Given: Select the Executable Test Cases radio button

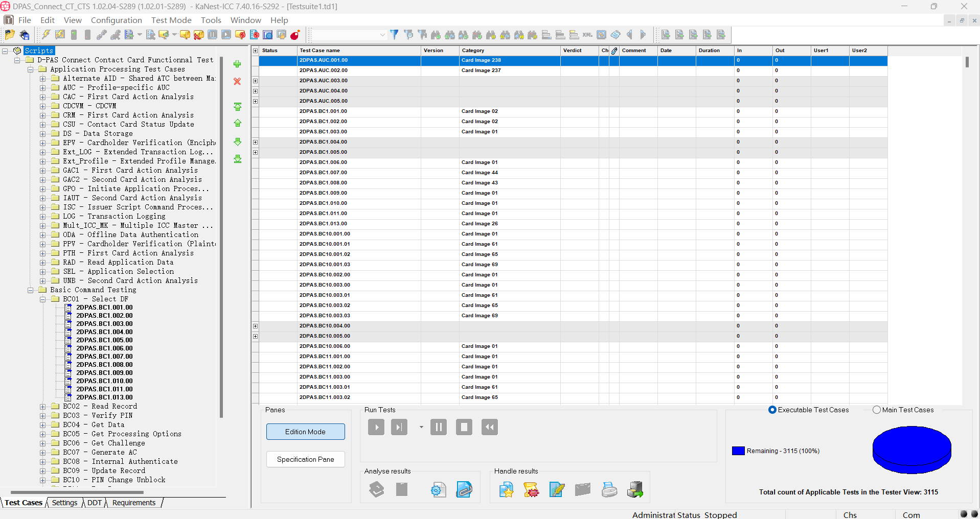Looking at the screenshot, I should point(772,410).
